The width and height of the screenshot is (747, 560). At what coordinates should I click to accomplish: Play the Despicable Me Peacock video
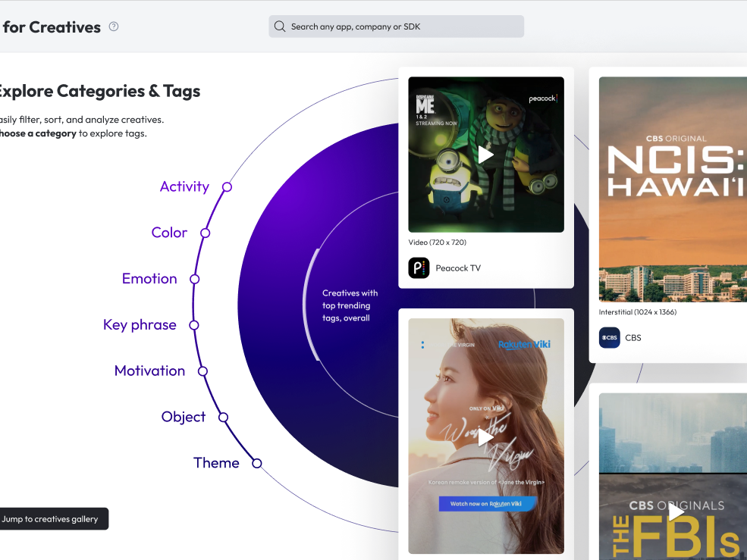(x=485, y=155)
